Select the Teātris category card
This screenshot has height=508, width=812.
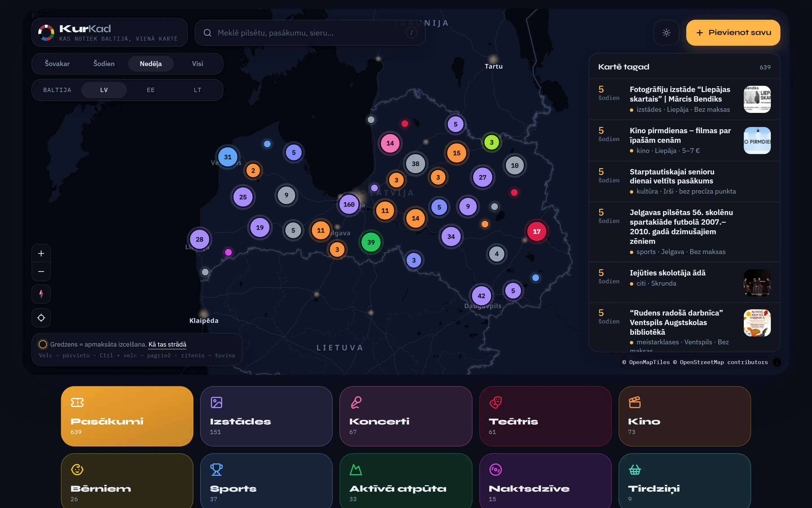(x=545, y=416)
